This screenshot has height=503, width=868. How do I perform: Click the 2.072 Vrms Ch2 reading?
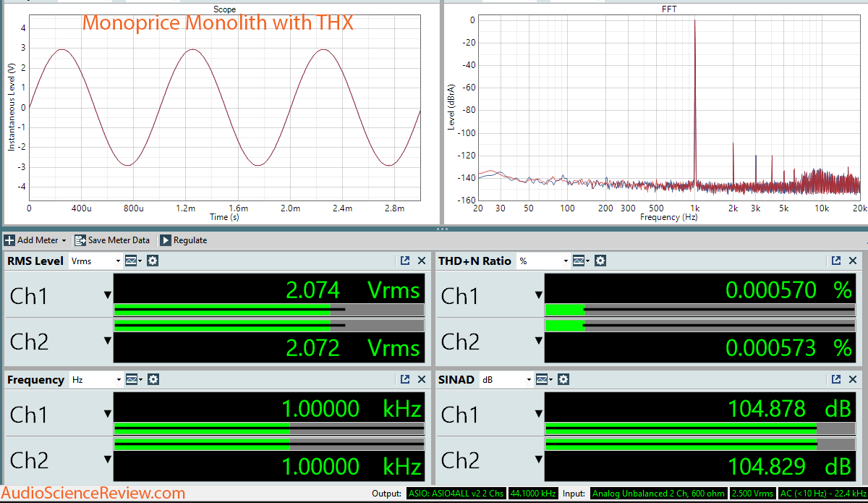[353, 348]
